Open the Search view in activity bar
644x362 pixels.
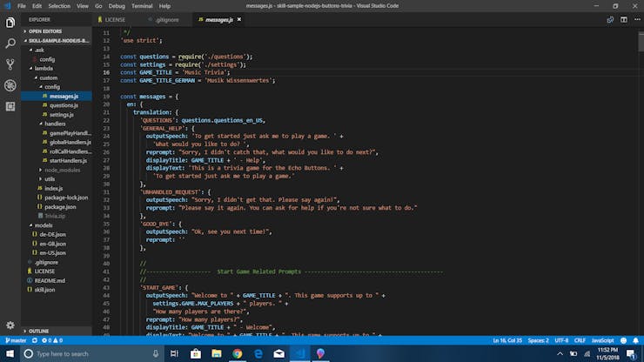(10, 44)
